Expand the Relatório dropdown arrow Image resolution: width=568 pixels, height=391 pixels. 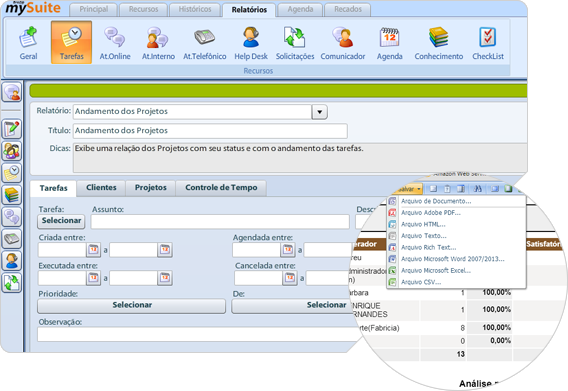click(x=320, y=112)
